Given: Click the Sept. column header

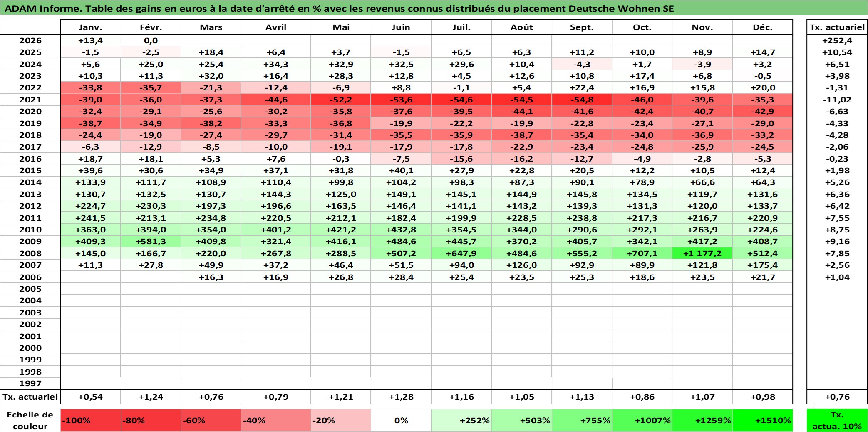Looking at the screenshot, I should click(582, 27).
